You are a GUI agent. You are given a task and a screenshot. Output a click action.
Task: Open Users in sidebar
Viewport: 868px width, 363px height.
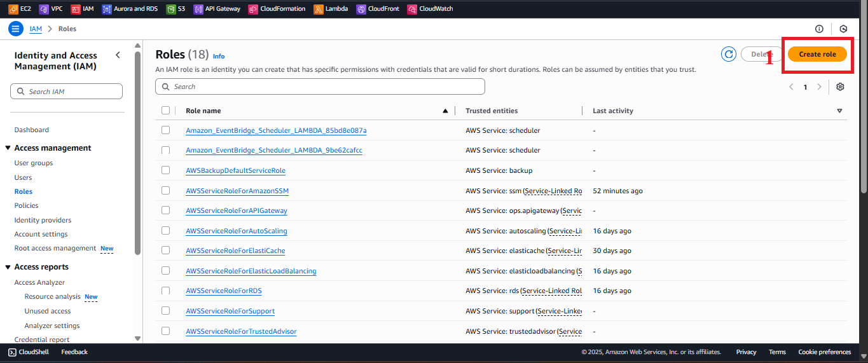click(x=24, y=177)
